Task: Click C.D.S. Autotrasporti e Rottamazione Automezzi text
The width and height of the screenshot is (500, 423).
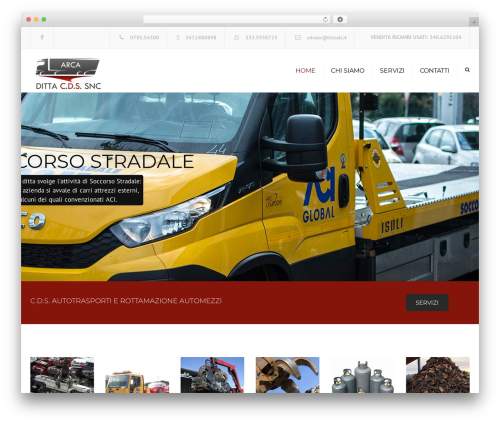Action: [x=126, y=301]
